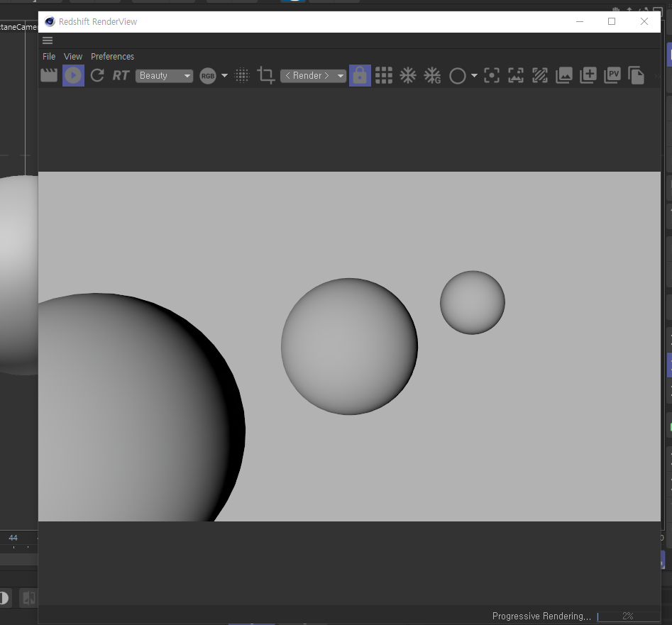Screen dimensions: 672x625
Task: Toggle the camera lock icon
Action: click(x=360, y=75)
